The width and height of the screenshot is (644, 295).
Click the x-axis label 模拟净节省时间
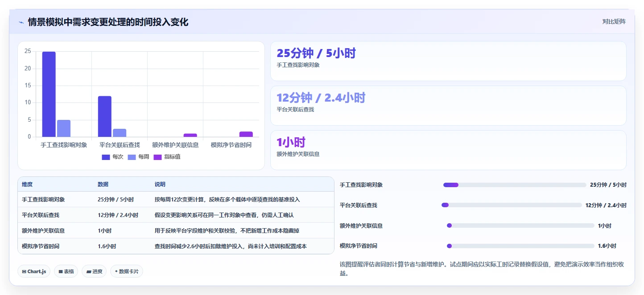coord(231,145)
